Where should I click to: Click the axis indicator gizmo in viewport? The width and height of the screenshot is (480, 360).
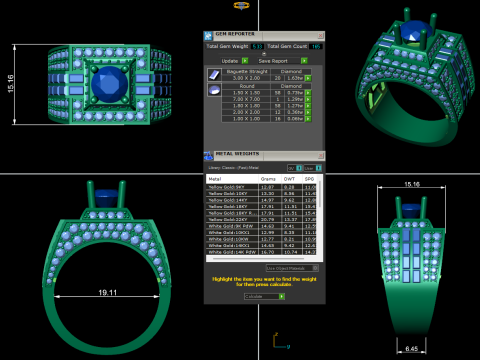(281, 341)
